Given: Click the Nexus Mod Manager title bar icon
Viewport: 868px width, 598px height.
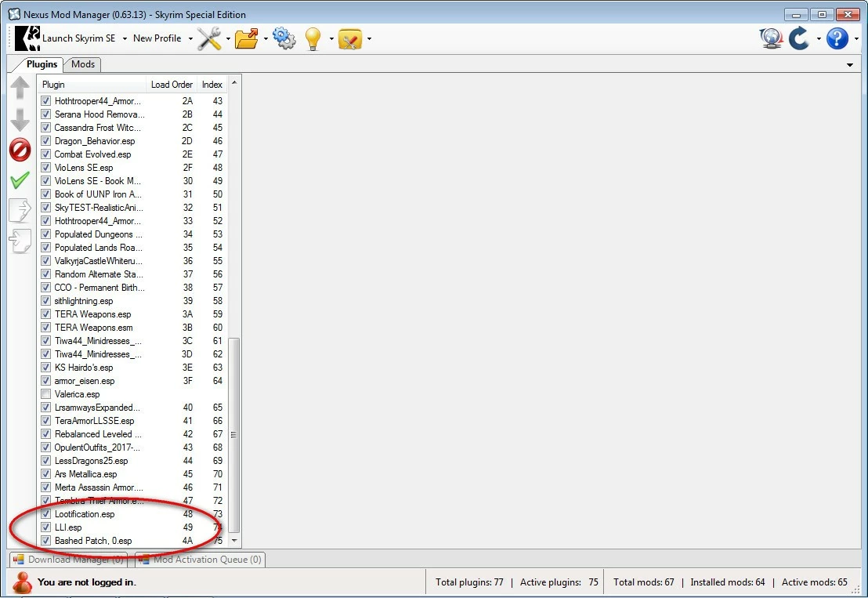Looking at the screenshot, I should 14,14.
